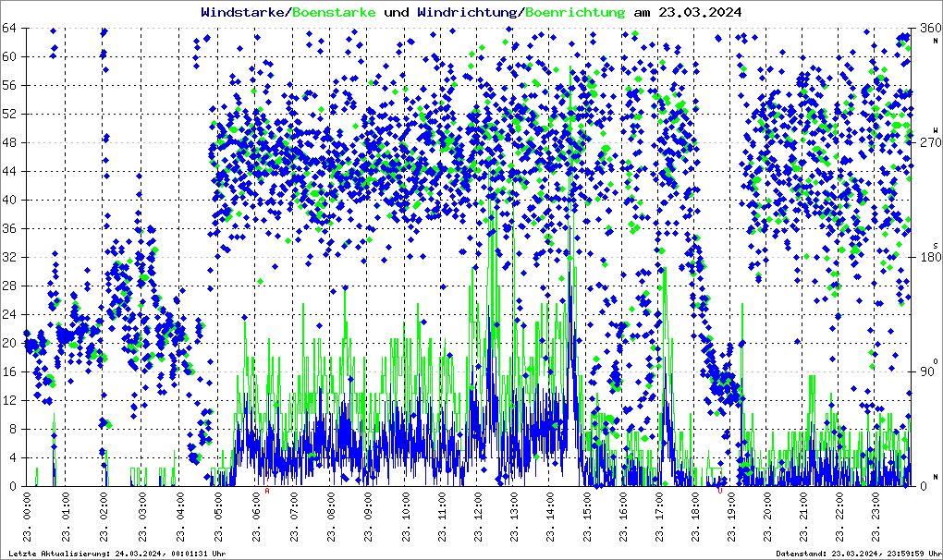Click the 'S' compass letter near 180
The height and width of the screenshot is (560, 943).
pos(936,246)
